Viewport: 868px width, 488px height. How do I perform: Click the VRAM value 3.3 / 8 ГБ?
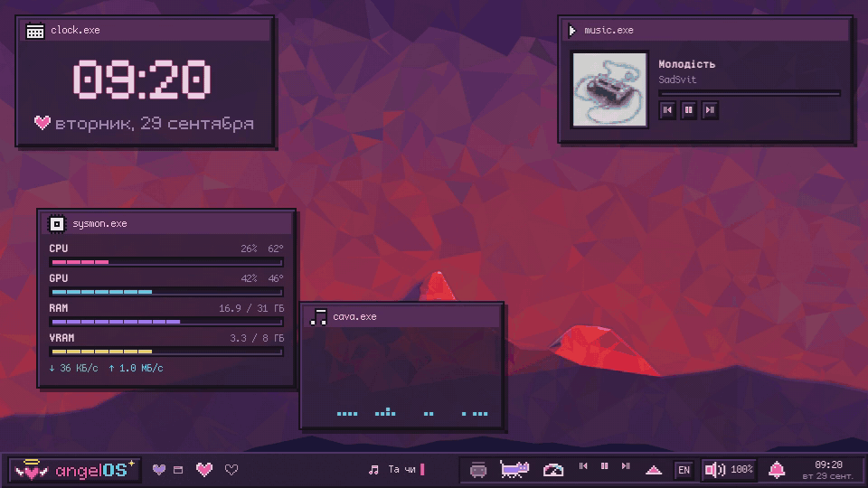[x=257, y=339]
